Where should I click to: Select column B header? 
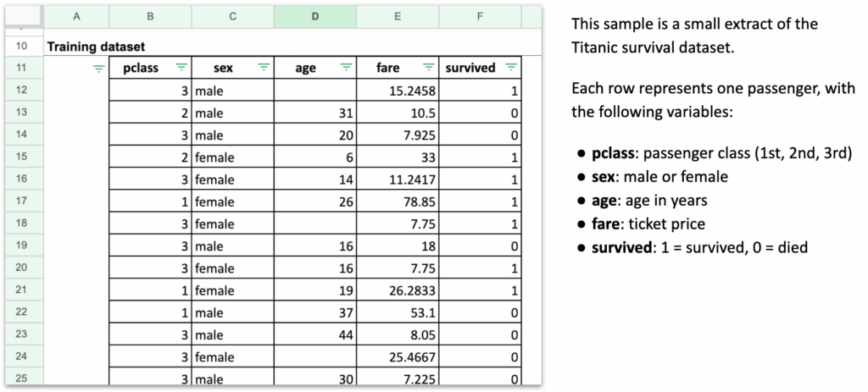point(150,17)
